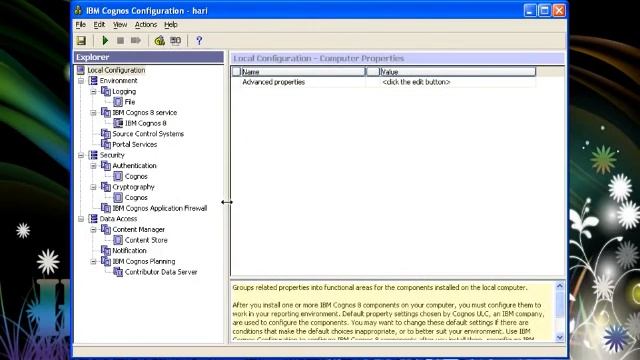Click the Name column header
Image resolution: width=640 pixels, height=360 pixels.
pyautogui.click(x=303, y=72)
